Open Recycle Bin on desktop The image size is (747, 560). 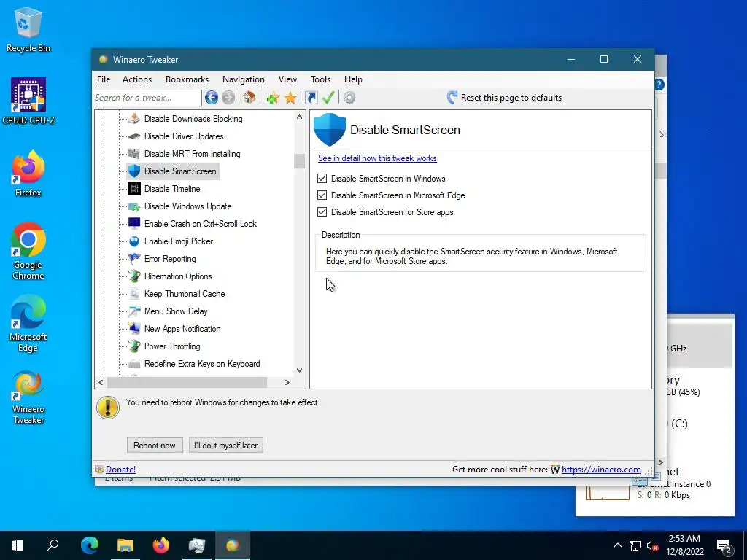click(x=28, y=29)
